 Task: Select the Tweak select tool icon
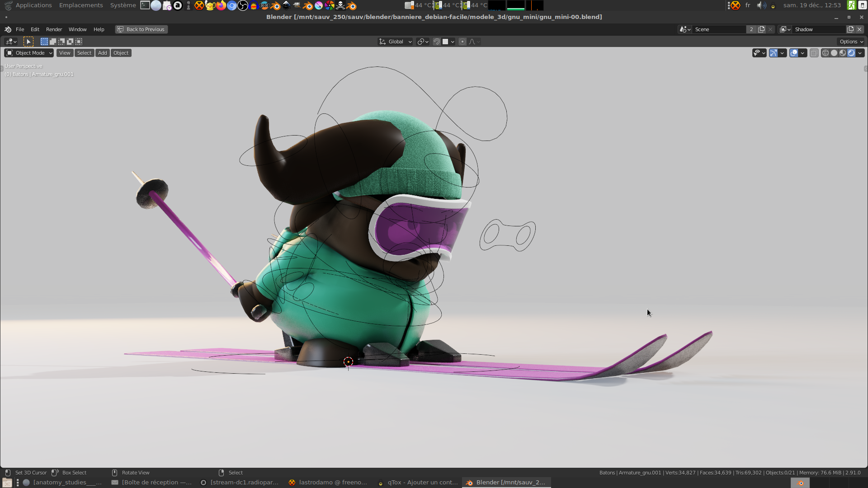28,42
